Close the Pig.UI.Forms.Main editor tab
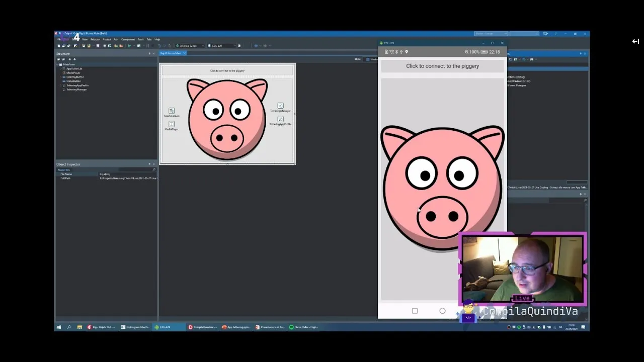Viewport: 644px width, 362px height. pos(185,53)
